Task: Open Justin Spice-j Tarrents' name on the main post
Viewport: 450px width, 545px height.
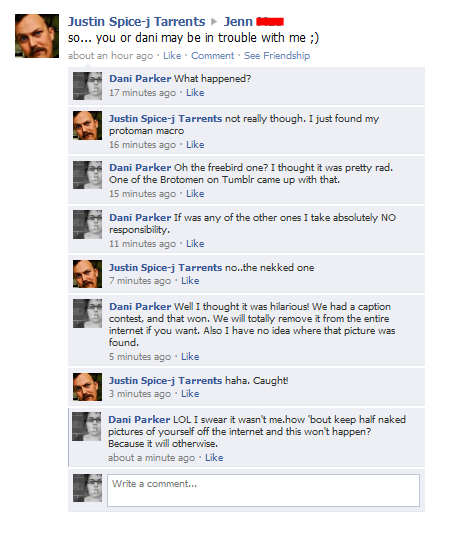Action: [x=137, y=22]
